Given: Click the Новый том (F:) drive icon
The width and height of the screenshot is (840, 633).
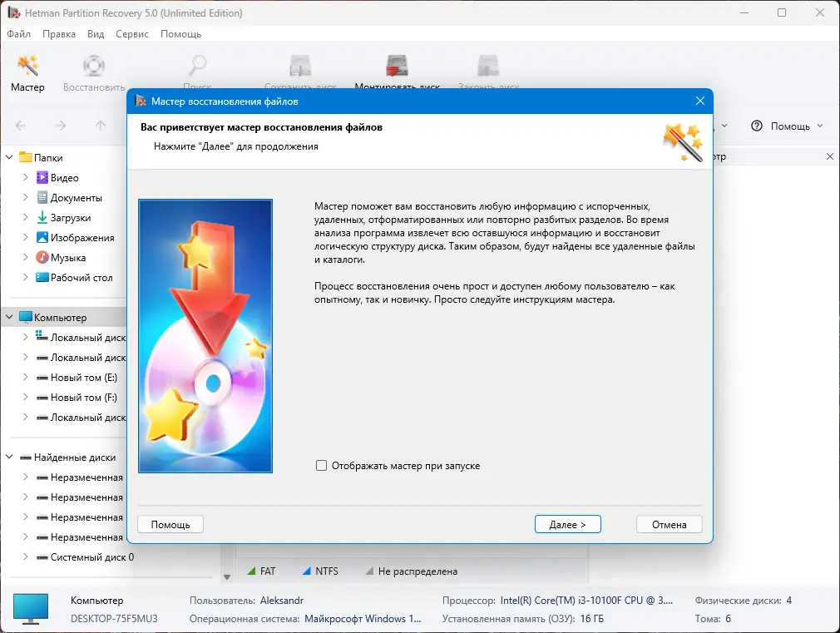Looking at the screenshot, I should pyautogui.click(x=42, y=397).
